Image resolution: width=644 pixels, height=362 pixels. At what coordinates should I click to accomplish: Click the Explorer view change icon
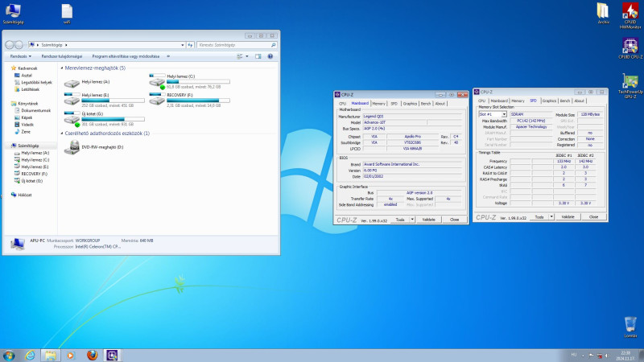(239, 56)
